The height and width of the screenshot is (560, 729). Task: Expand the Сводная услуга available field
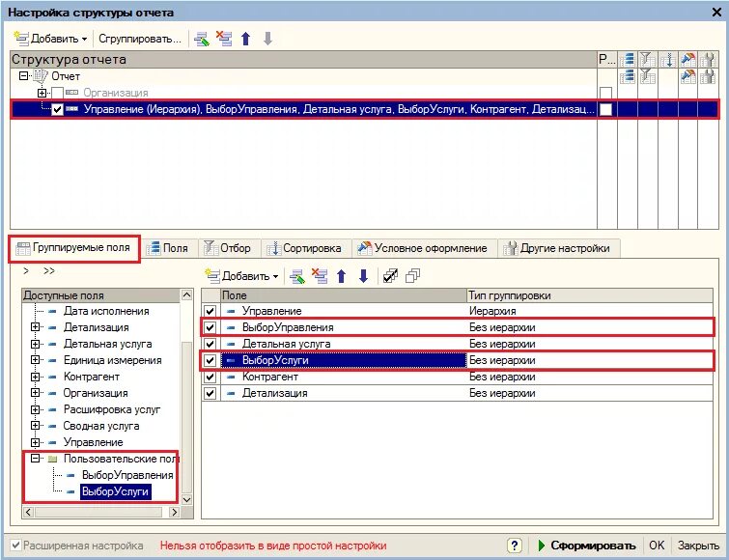click(35, 426)
